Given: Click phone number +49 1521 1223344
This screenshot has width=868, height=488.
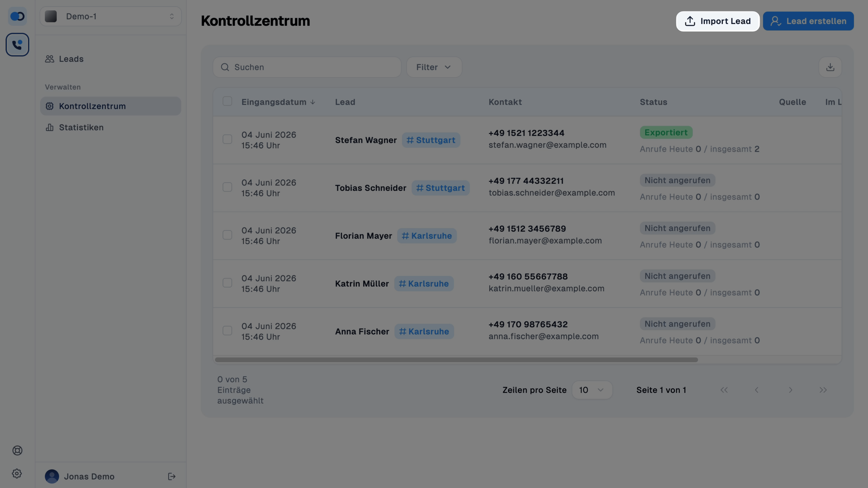Looking at the screenshot, I should point(526,133).
